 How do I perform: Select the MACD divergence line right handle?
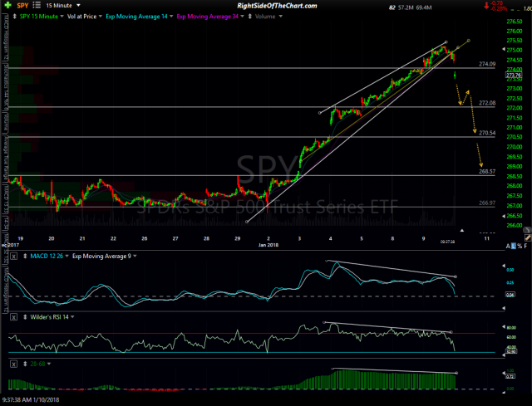click(456, 276)
